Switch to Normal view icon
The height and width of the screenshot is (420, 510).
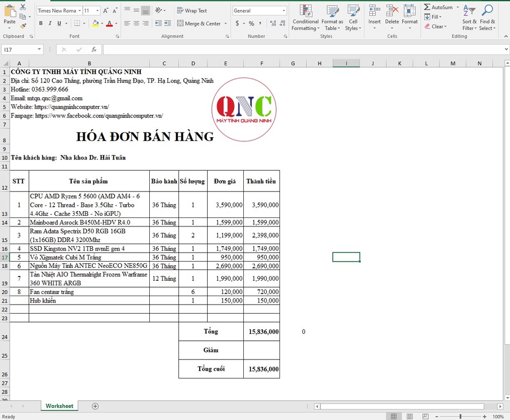point(394,416)
